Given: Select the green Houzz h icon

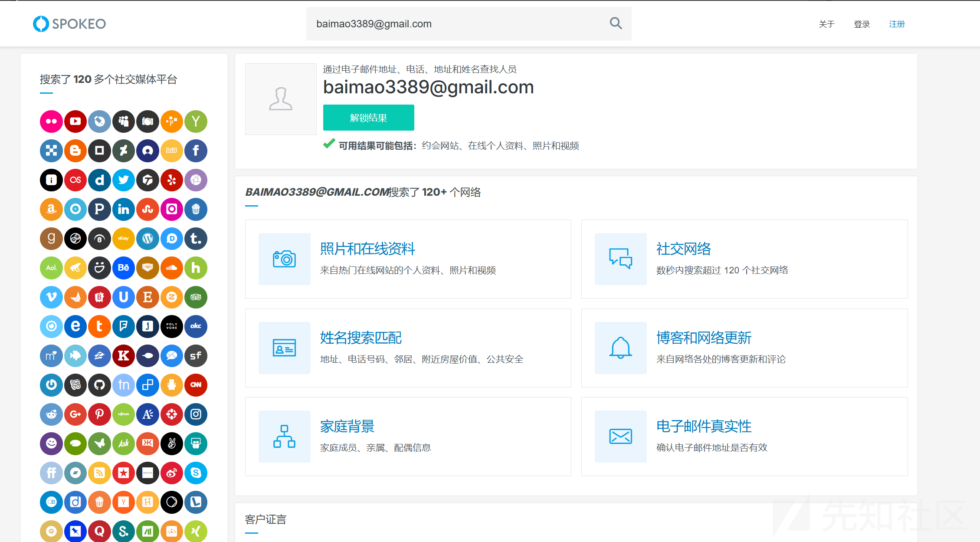Looking at the screenshot, I should 196,268.
